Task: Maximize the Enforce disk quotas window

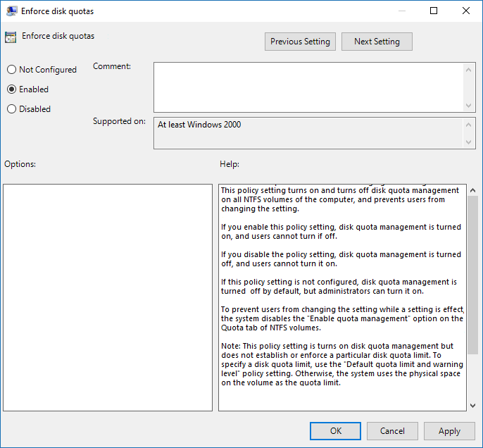Action: 434,11
